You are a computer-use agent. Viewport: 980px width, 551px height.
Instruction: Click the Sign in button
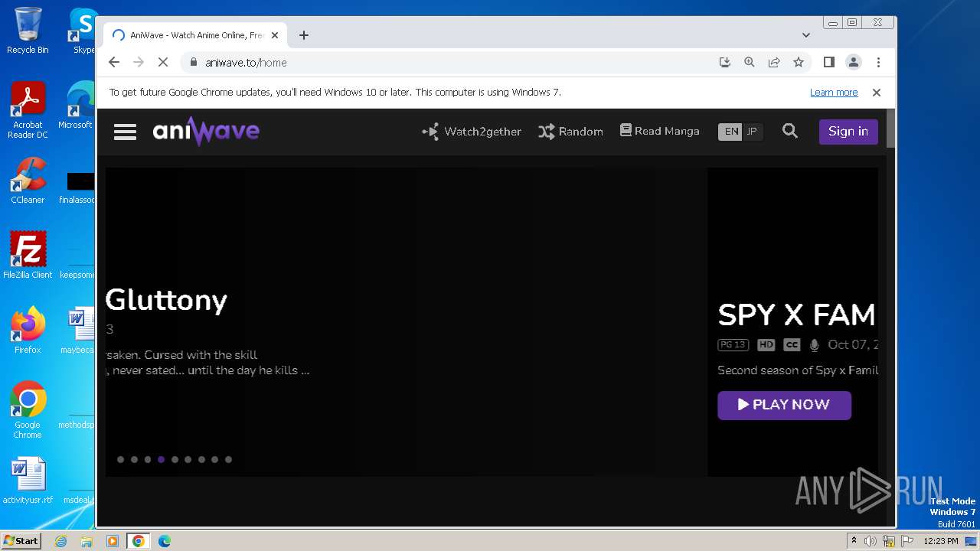tap(848, 132)
